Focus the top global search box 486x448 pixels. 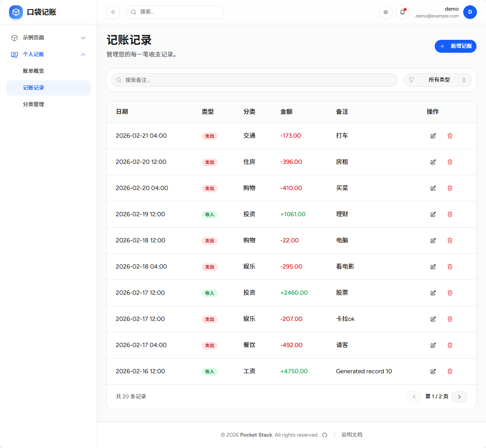point(175,12)
